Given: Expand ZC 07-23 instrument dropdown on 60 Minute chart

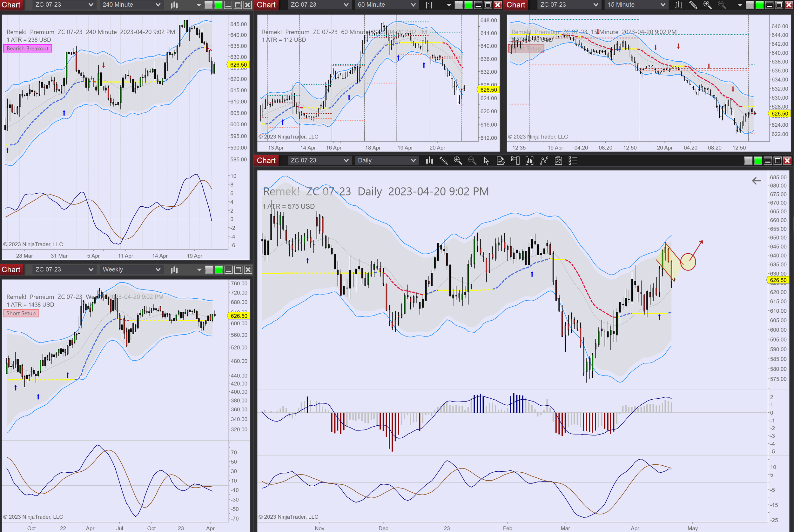Looking at the screenshot, I should [x=319, y=5].
